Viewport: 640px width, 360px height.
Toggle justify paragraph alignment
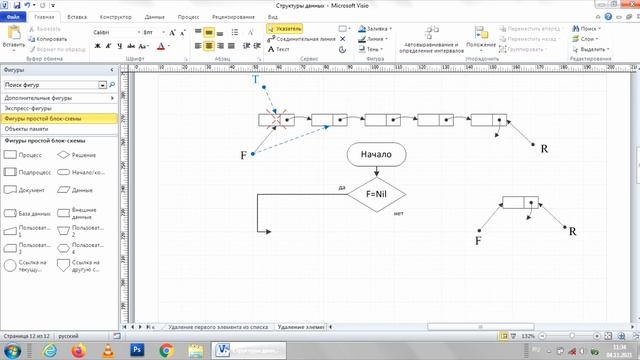click(231, 46)
